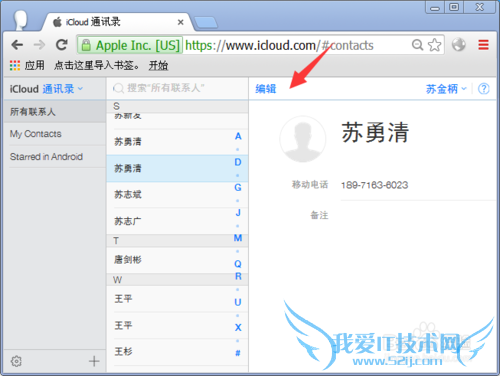Click the phone number 189-7163-6023

[x=374, y=185]
